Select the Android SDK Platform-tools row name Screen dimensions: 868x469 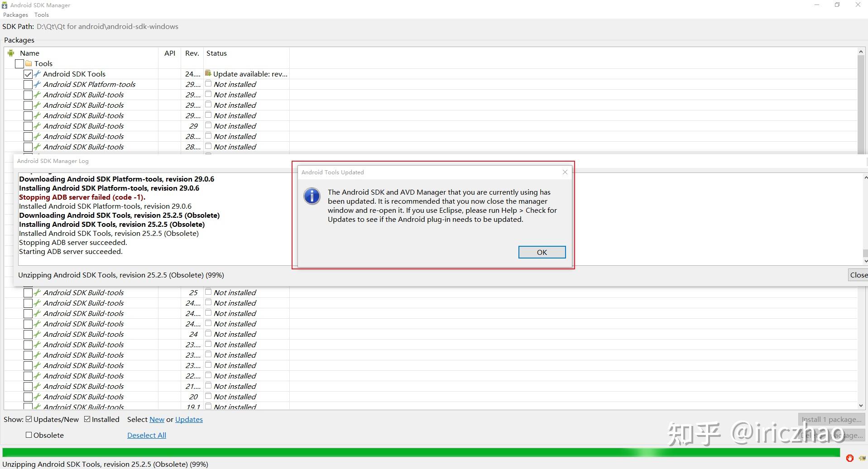pyautogui.click(x=89, y=85)
